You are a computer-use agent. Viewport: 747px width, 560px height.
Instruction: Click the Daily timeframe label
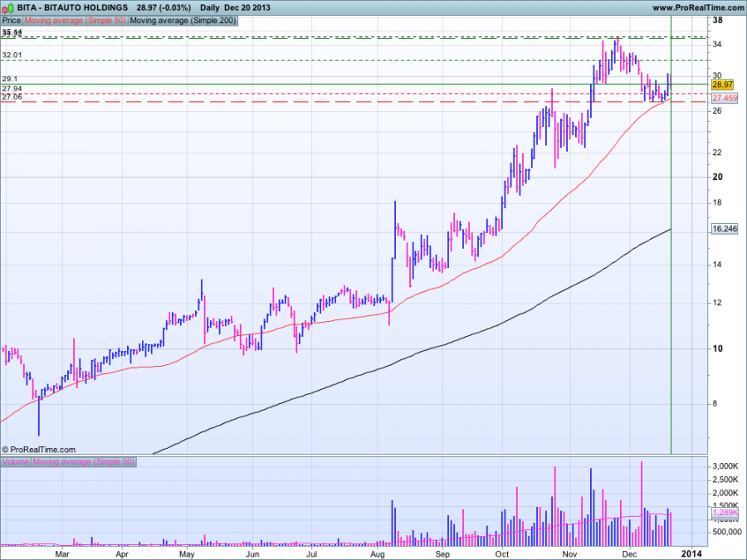click(x=210, y=7)
